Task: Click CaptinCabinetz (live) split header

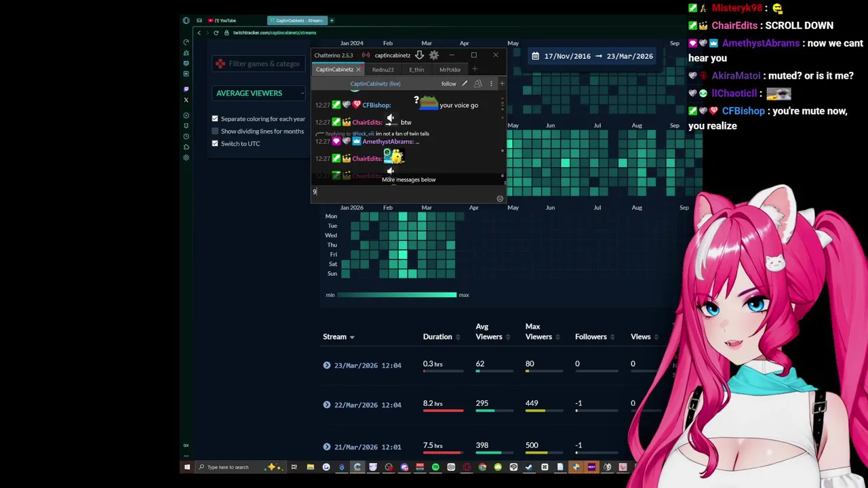Action: 375,84
